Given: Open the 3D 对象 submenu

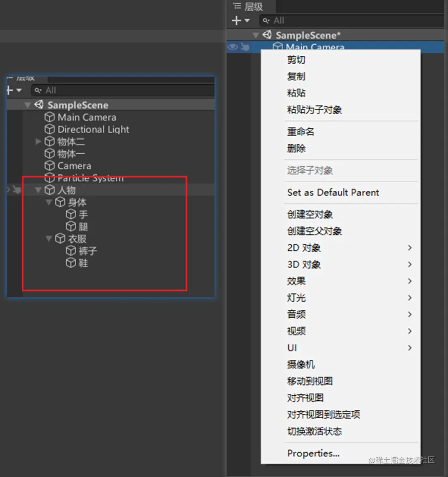Looking at the screenshot, I should point(341,264).
